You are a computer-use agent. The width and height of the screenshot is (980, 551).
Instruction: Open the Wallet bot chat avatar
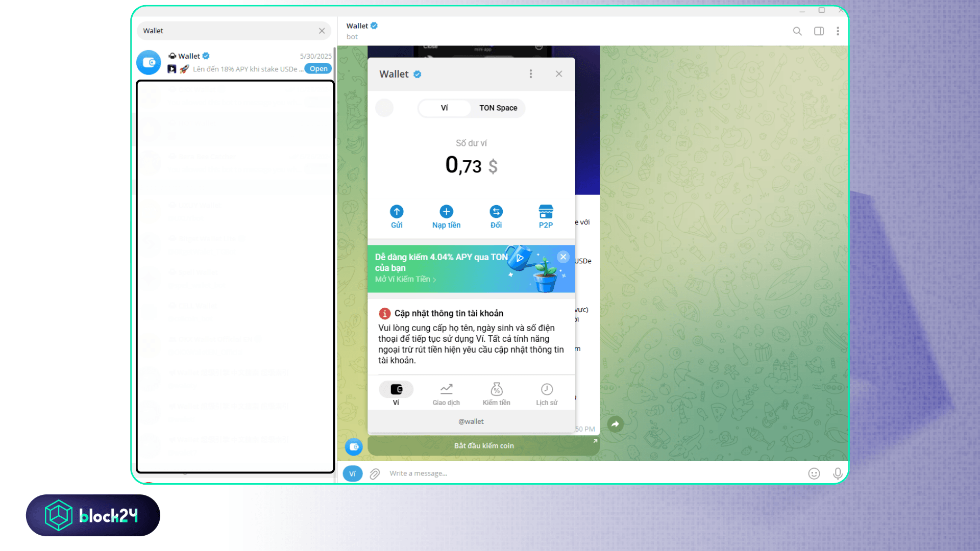tap(149, 62)
